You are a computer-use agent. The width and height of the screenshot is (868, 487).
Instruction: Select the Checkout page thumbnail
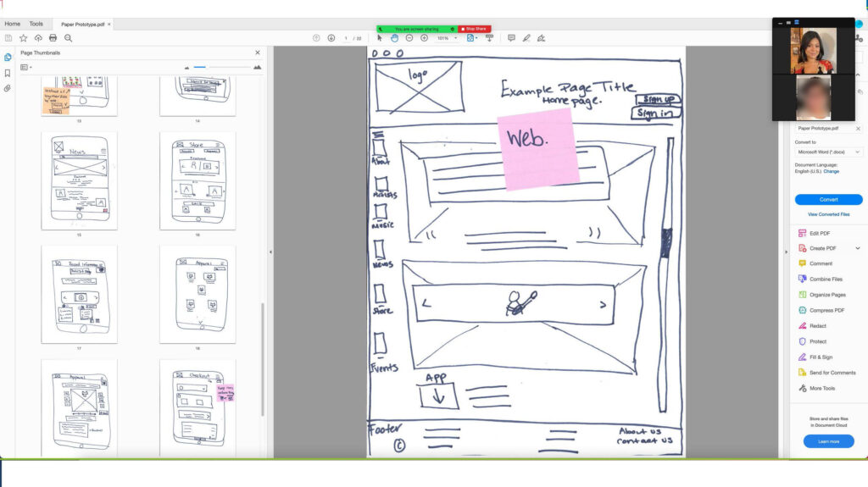click(x=198, y=408)
